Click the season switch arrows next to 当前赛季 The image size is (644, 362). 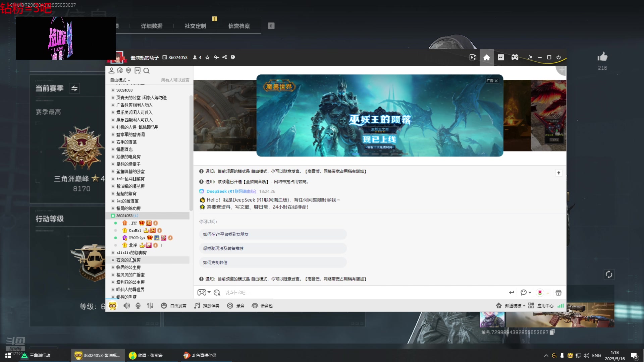point(74,88)
